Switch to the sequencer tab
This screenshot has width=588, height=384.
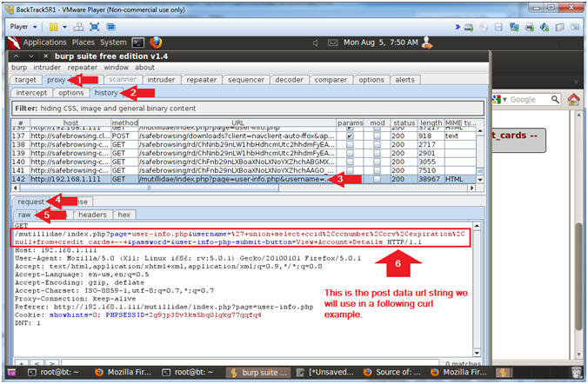pos(246,80)
